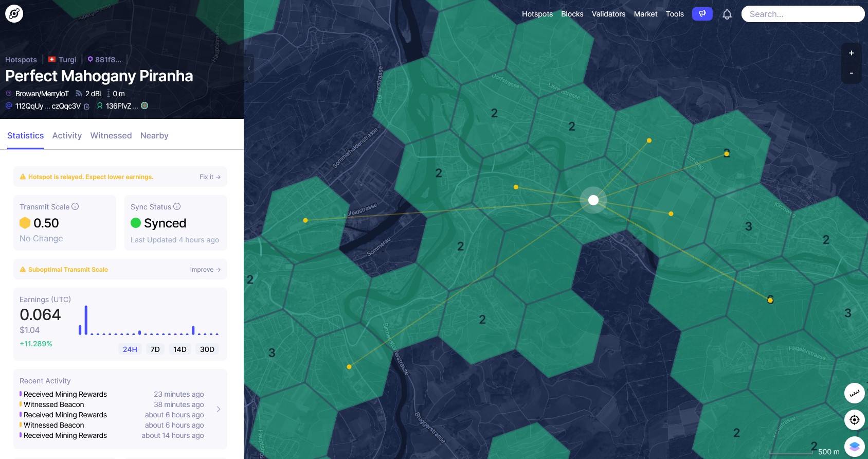Image resolution: width=868 pixels, height=459 pixels.
Task: Select 14D earnings range
Action: pos(180,349)
